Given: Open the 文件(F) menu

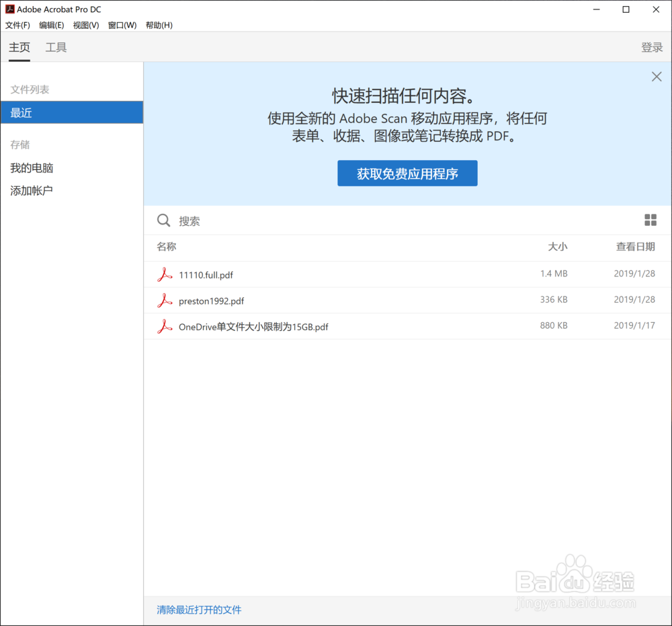Looking at the screenshot, I should click(17, 26).
